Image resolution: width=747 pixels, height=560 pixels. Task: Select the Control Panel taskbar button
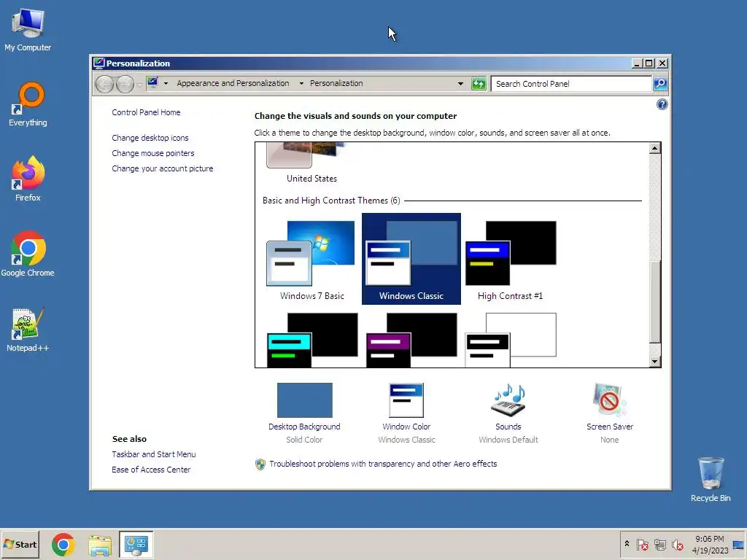click(136, 544)
